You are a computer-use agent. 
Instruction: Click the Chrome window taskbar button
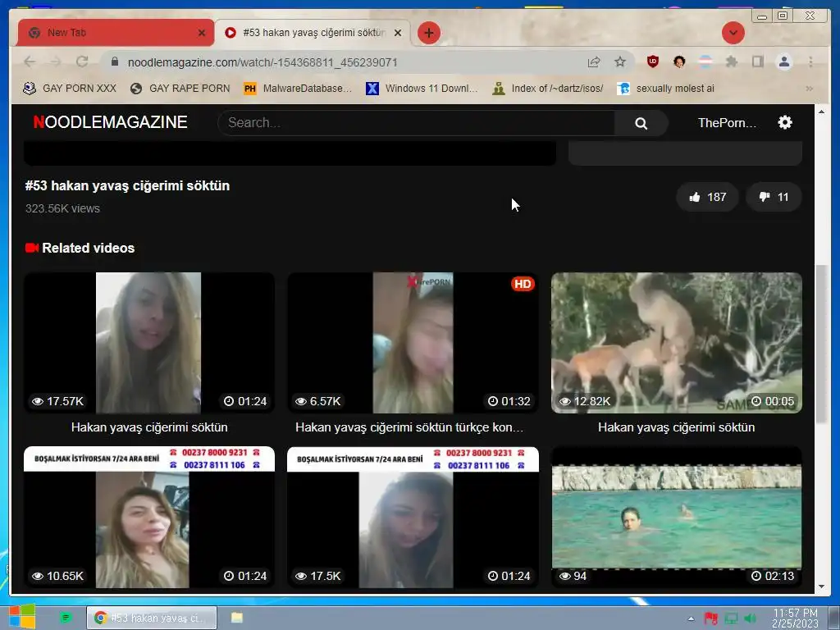click(152, 618)
